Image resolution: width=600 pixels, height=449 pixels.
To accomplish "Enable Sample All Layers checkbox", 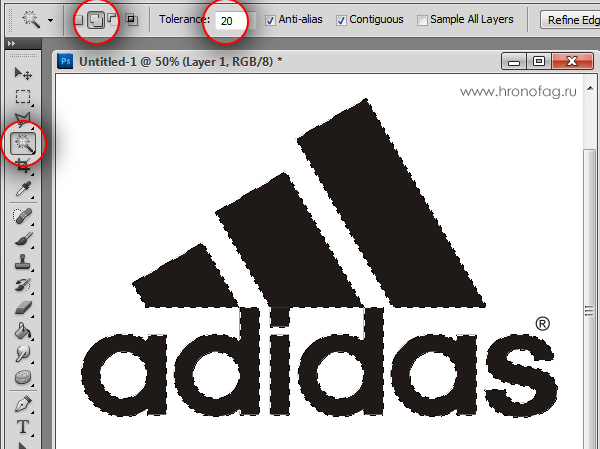I will click(422, 20).
